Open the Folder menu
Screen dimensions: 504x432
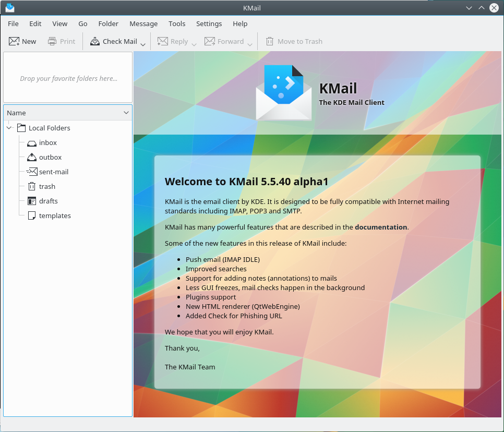(x=109, y=23)
